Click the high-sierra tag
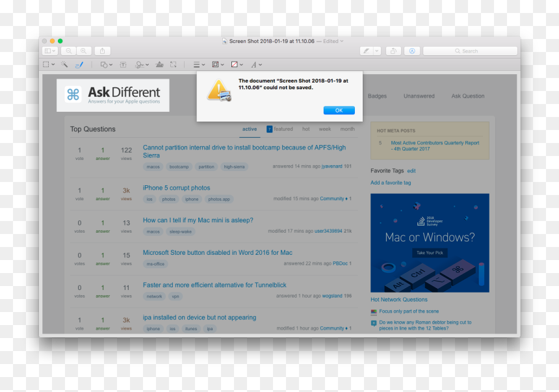559x392 pixels. click(234, 166)
